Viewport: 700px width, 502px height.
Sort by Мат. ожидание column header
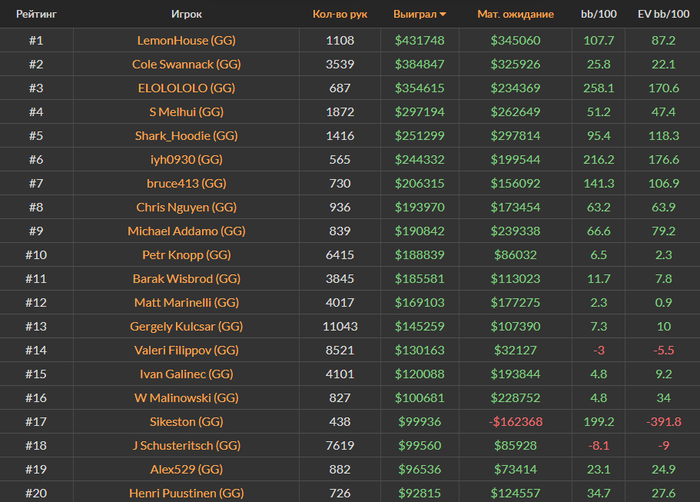coord(516,14)
